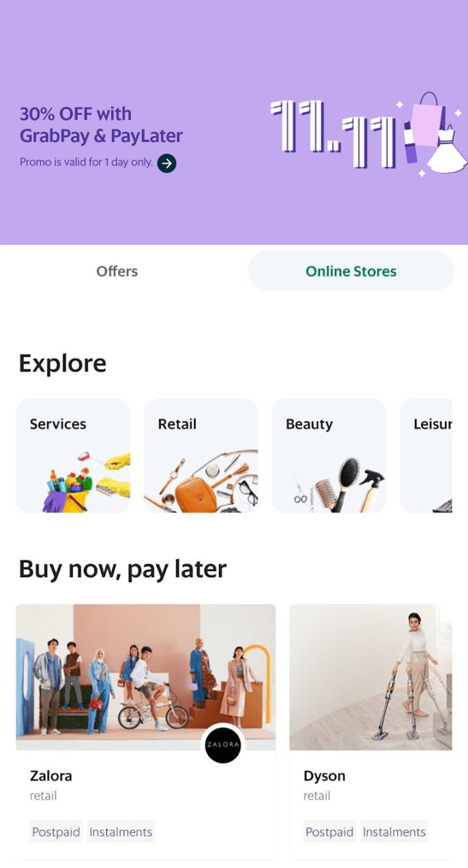The image size is (468, 868).
Task: Open the Dyson store name link
Action: coord(324,776)
